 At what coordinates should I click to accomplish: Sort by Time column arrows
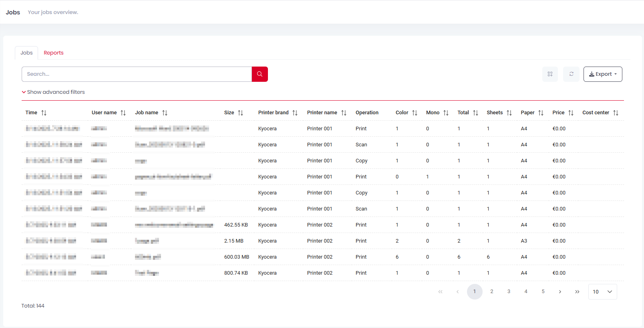pyautogui.click(x=44, y=113)
